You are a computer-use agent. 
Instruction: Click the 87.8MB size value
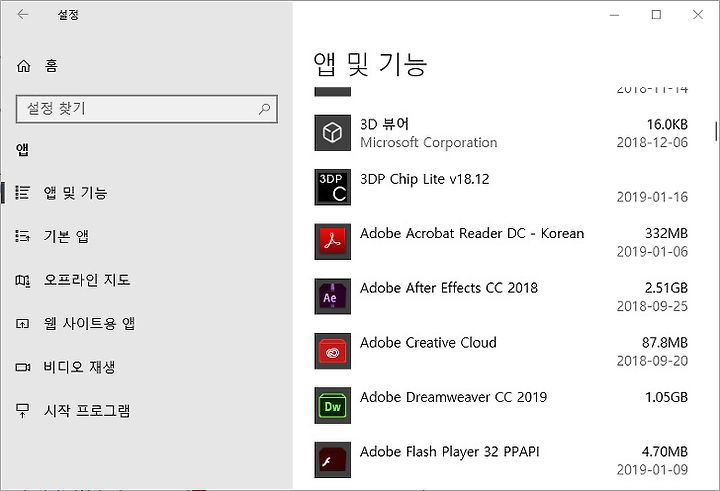(665, 343)
